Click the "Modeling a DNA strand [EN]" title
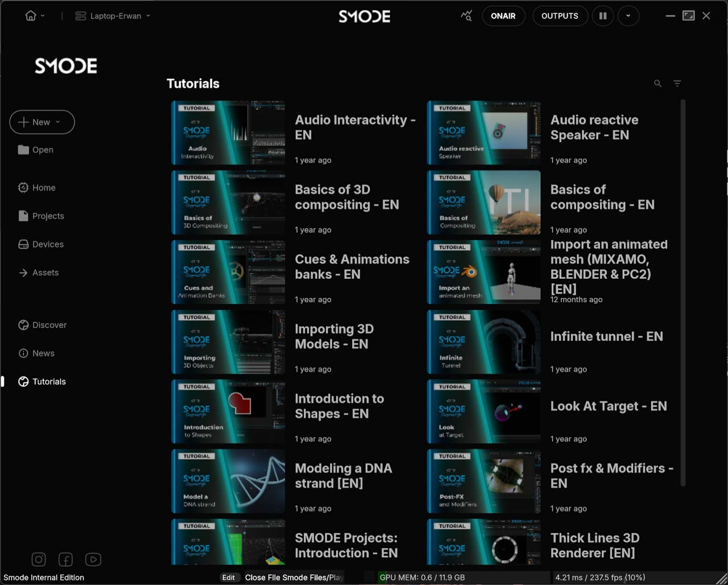 point(344,476)
